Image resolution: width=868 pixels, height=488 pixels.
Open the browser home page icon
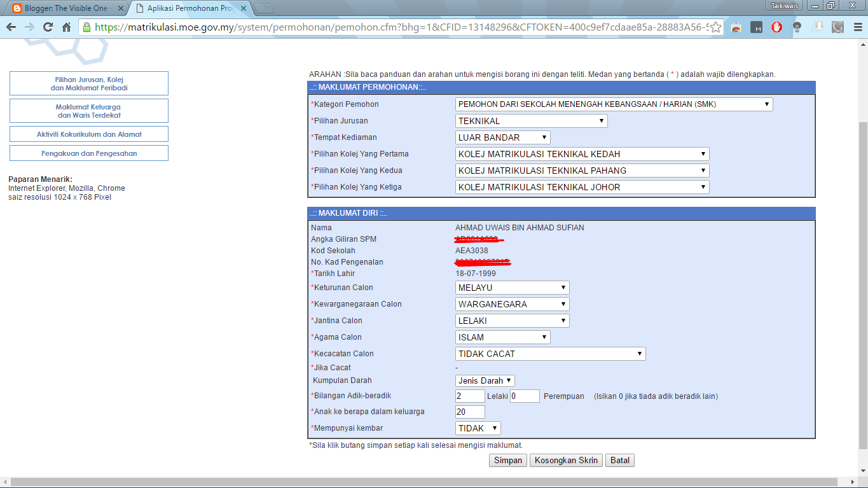66,27
